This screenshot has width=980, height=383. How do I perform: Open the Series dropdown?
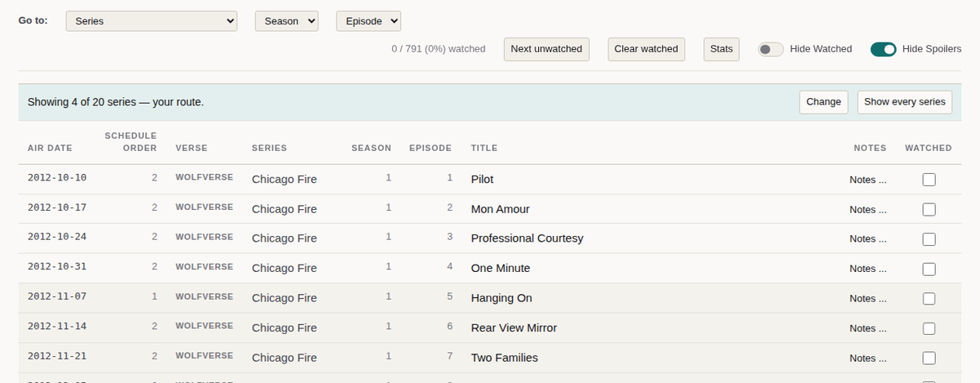tap(151, 21)
